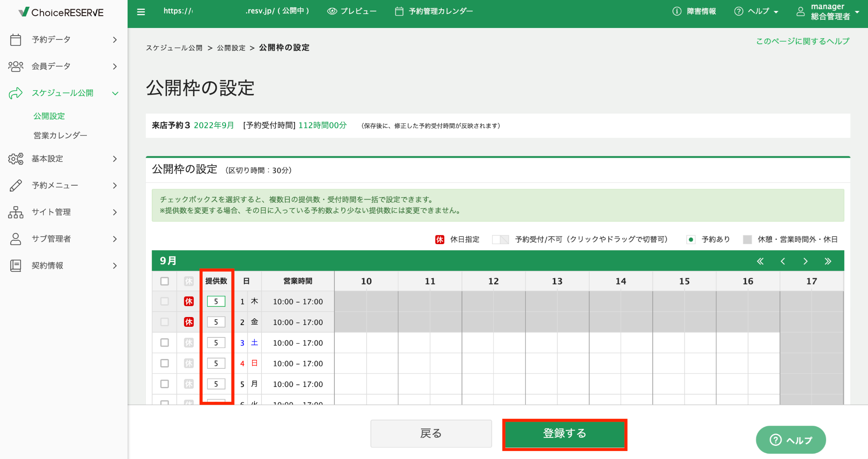Screen dimensions: 868x459
Task: Open the reservation management calendar icon
Action: point(399,11)
